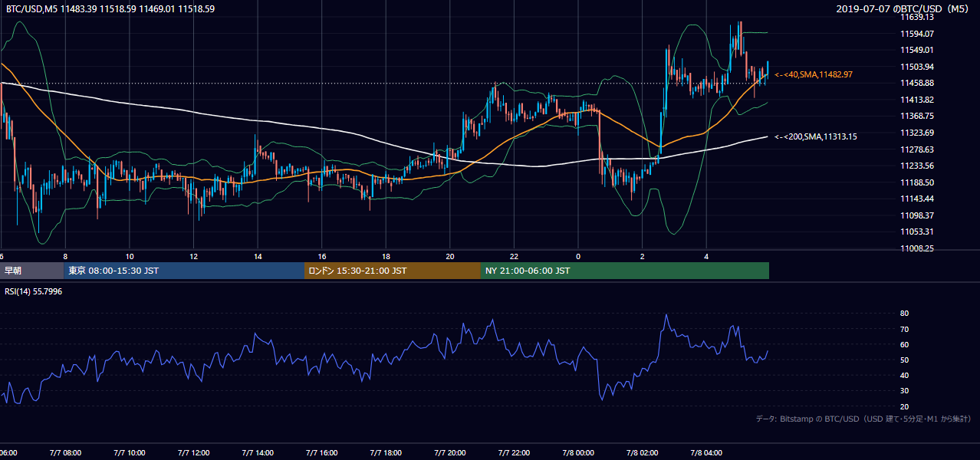Viewport: 980px width, 460px height.
Task: Click price level 11098.37 on the axis
Action: pos(917,215)
